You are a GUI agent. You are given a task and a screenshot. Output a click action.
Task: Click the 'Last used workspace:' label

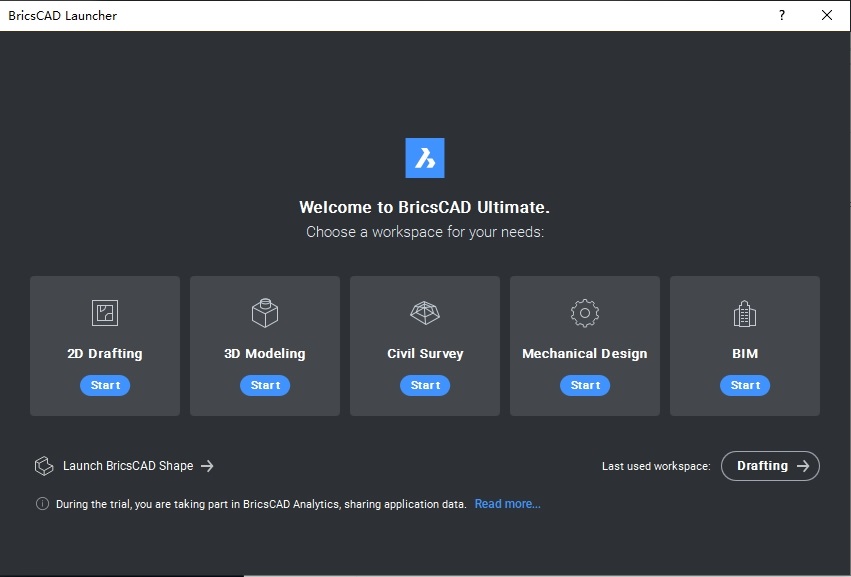[x=656, y=466]
